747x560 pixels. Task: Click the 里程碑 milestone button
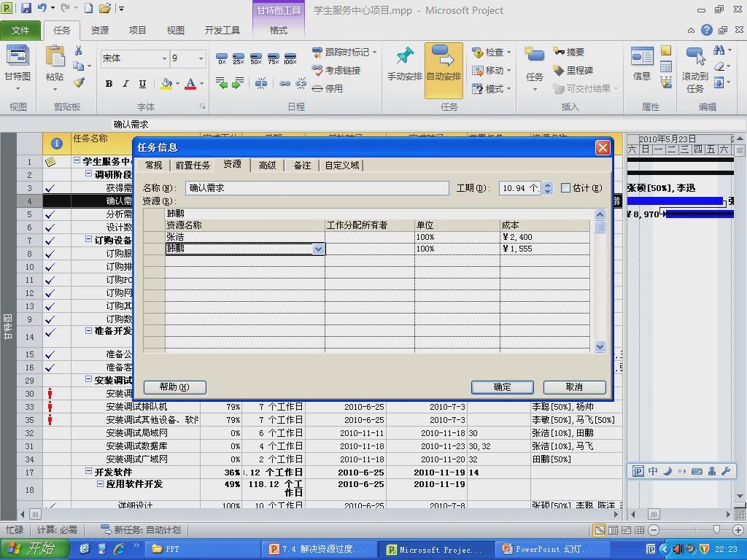[x=573, y=71]
